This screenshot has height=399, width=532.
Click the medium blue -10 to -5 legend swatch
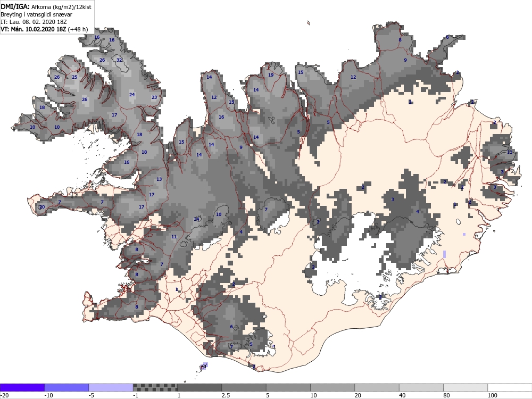[x=66, y=387]
